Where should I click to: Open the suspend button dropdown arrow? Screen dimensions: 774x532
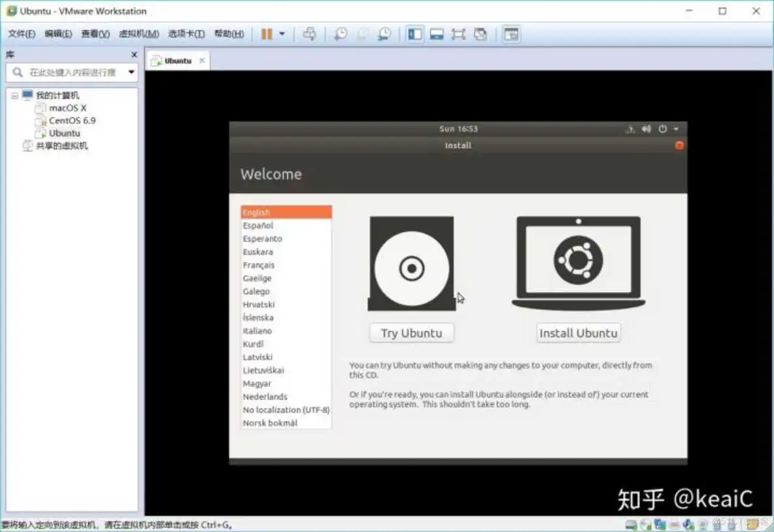click(281, 33)
